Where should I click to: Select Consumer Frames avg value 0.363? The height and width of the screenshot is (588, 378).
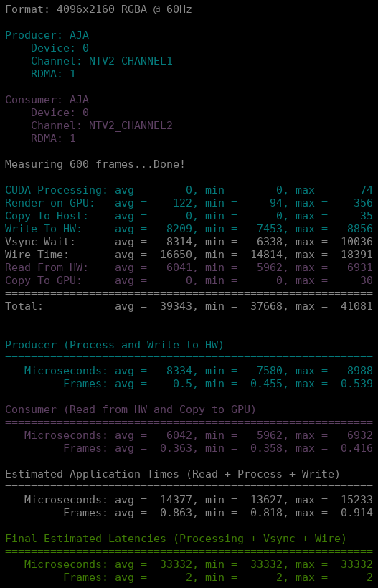pyautogui.click(x=176, y=448)
